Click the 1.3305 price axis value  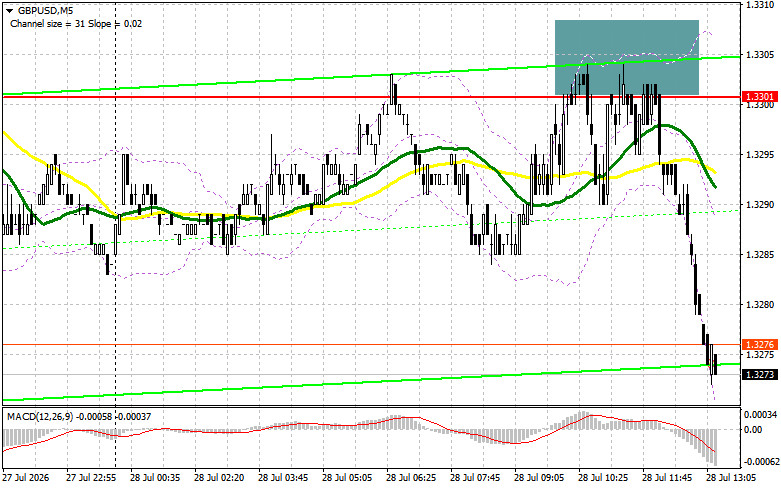point(759,55)
